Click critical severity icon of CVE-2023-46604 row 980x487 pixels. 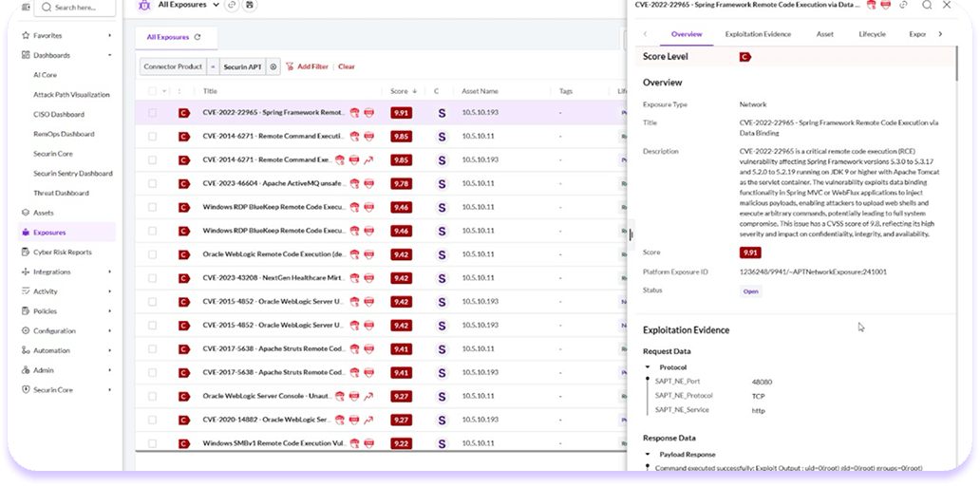click(184, 183)
